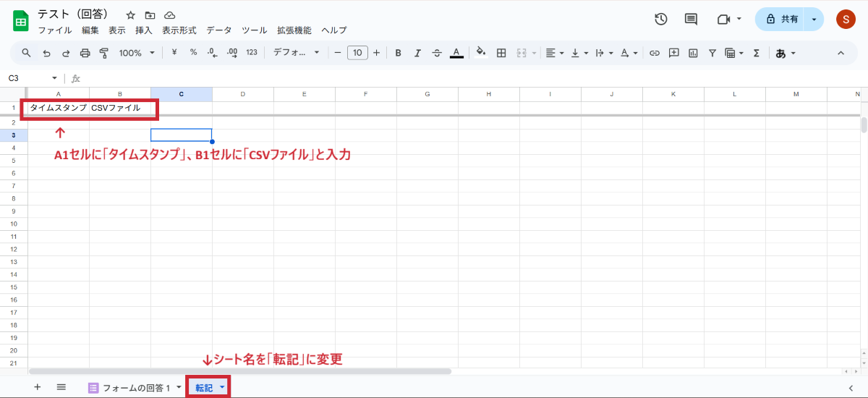Screen dimensions: 868x398
Task: Open the borders tool
Action: coord(501,53)
